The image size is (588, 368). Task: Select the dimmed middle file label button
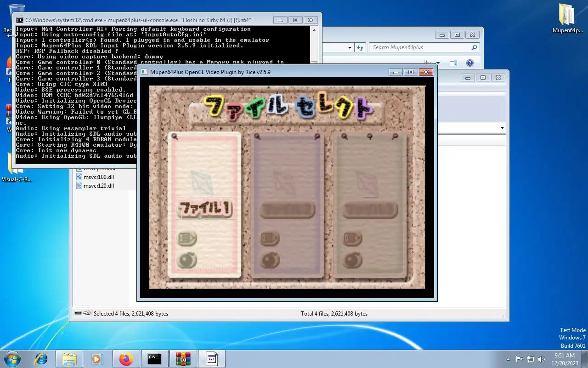tap(288, 210)
